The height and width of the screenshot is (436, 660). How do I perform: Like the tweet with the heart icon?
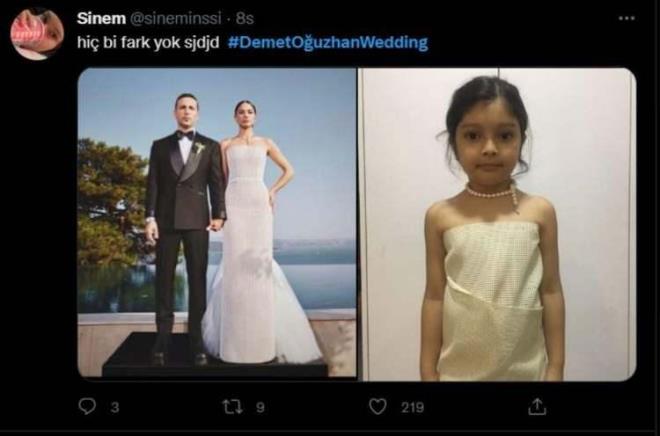tap(378, 406)
